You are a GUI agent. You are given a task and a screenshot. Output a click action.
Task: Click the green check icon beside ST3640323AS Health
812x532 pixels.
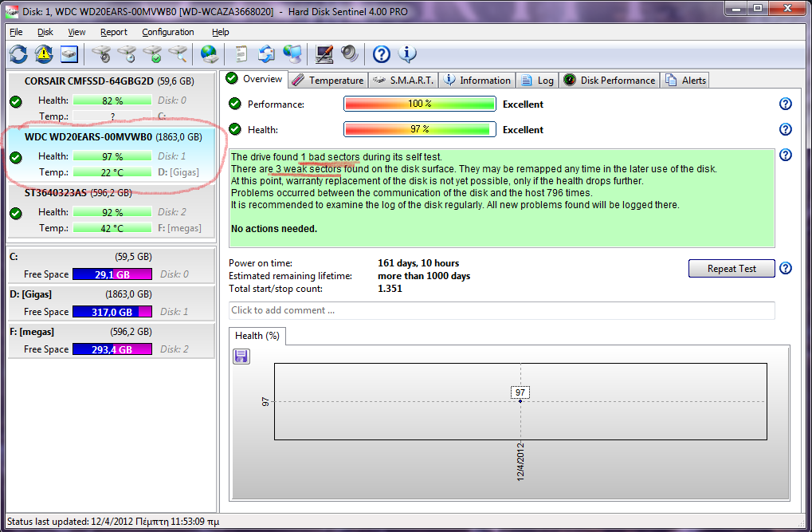point(16,213)
